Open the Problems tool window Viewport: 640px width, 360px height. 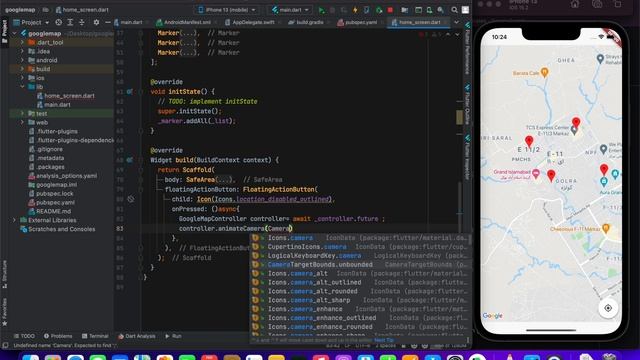pyautogui.click(x=58, y=336)
